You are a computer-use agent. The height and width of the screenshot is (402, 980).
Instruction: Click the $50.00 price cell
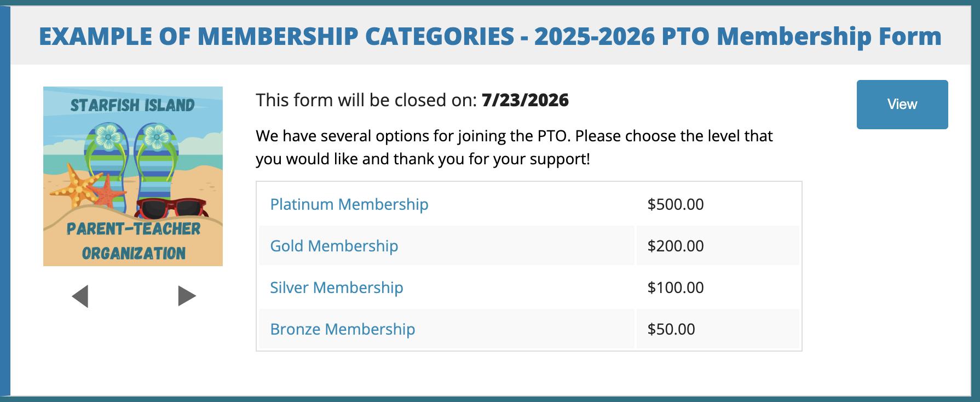671,329
